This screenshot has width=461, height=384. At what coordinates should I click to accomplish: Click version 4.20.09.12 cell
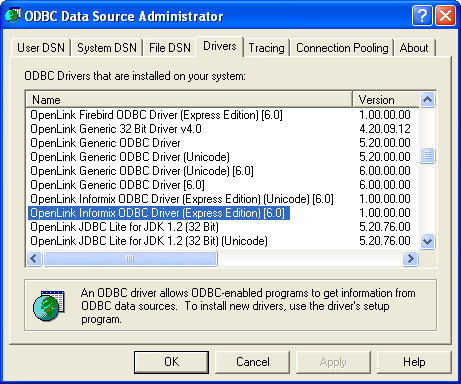coord(385,129)
